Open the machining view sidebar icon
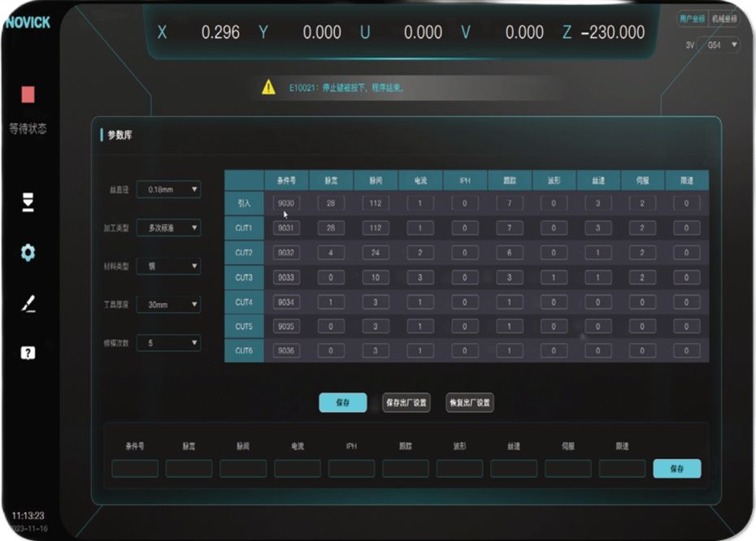 point(28,203)
